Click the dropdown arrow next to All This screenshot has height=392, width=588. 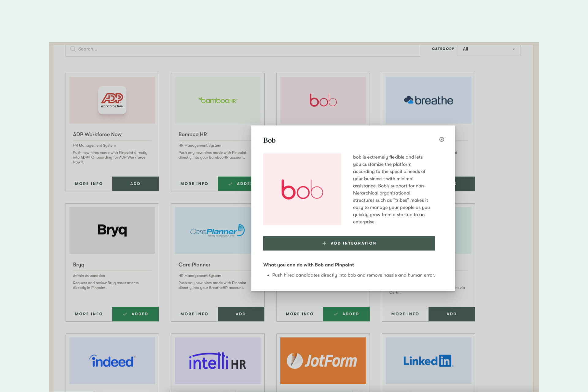(x=514, y=49)
